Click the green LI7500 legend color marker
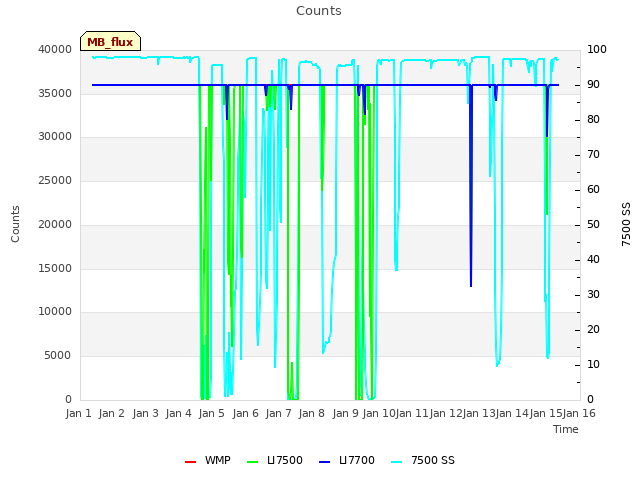The width and height of the screenshot is (640, 480). [x=253, y=462]
